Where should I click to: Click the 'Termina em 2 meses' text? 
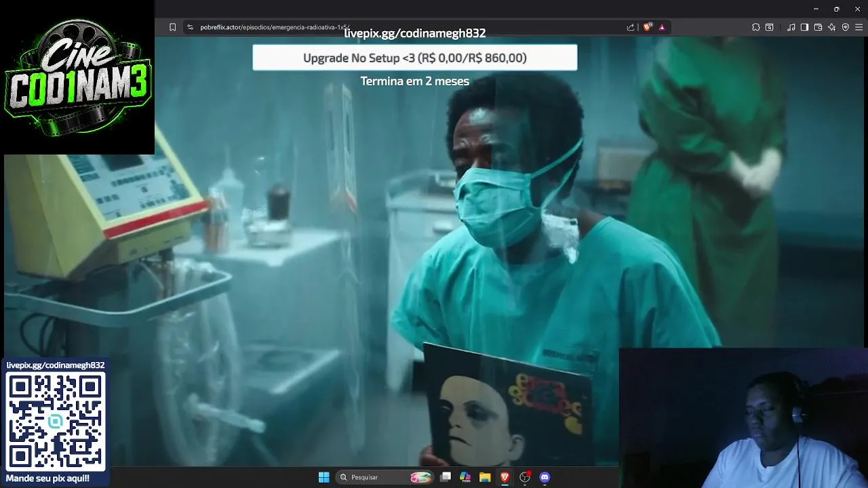415,81
